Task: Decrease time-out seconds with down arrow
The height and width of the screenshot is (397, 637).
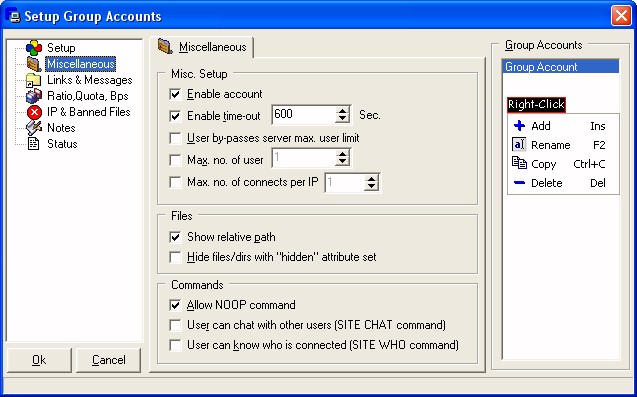Action: (x=342, y=119)
